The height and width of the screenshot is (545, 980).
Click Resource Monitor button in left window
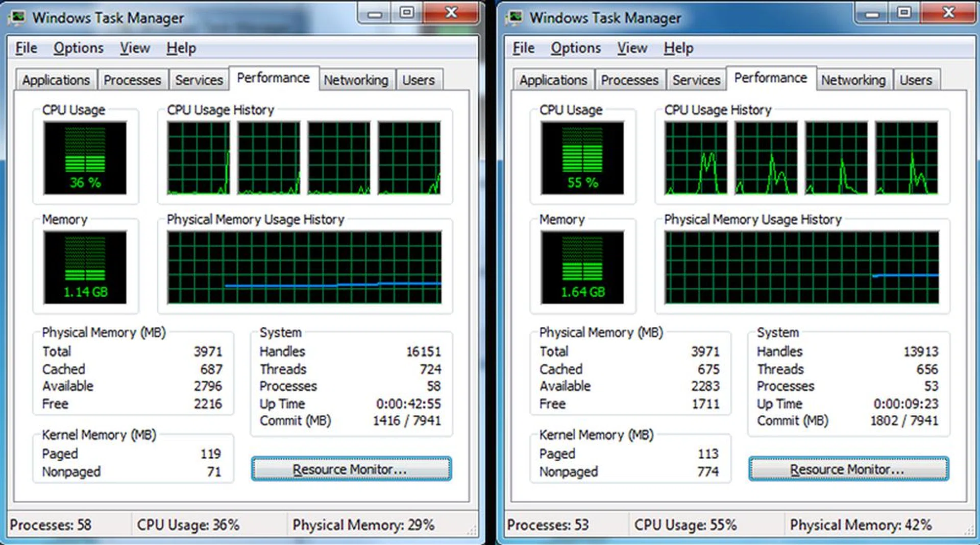351,469
